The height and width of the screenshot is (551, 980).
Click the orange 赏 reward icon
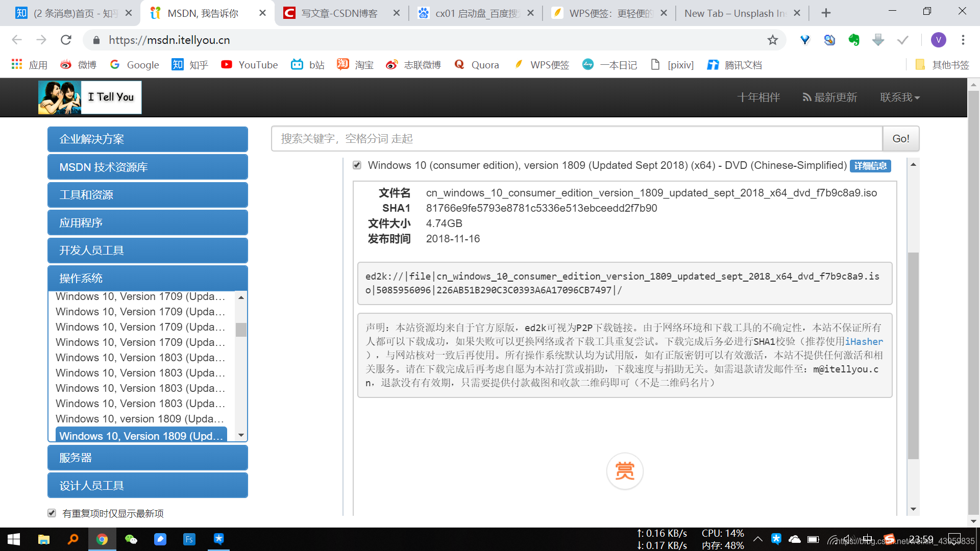(625, 471)
